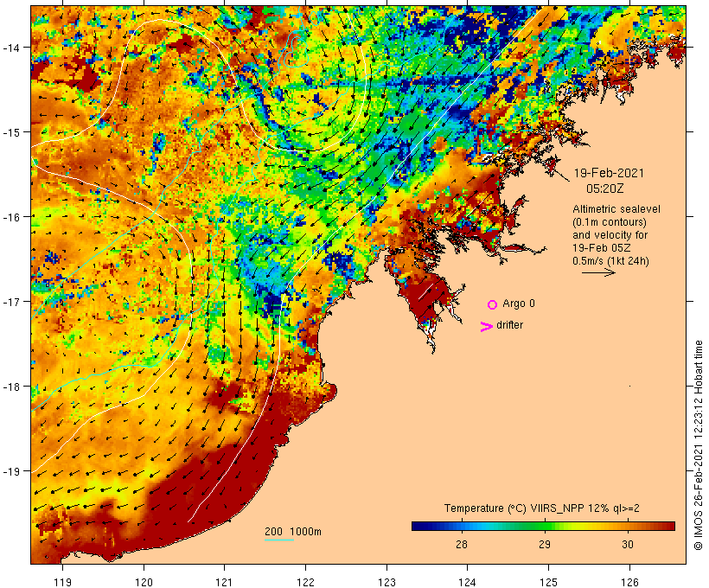Click the 30 label under the color bar
Viewport: 709px width, 588px height.
pos(628,544)
